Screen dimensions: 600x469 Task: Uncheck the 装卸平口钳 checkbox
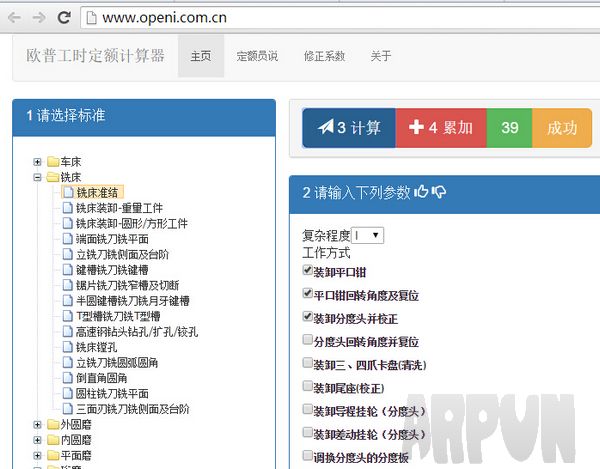307,270
